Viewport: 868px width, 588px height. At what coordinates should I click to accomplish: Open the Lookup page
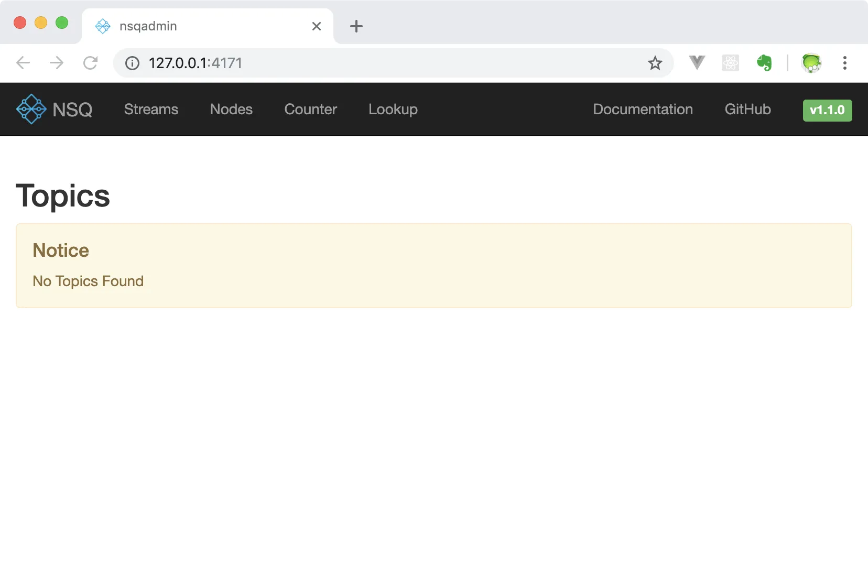(x=393, y=110)
